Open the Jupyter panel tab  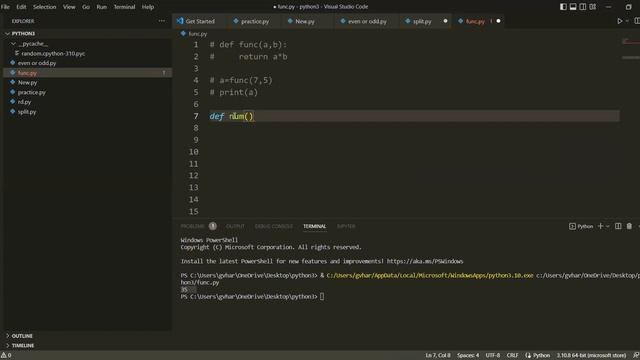pyautogui.click(x=346, y=226)
